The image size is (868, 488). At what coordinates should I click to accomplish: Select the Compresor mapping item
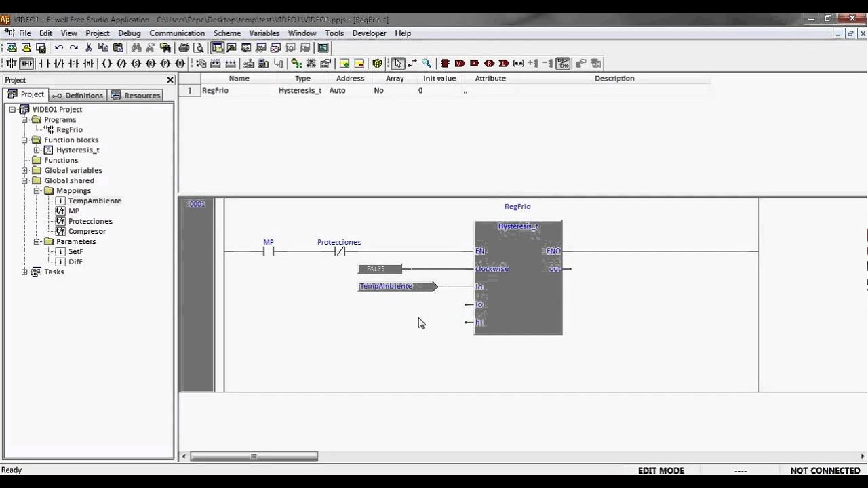tap(87, 231)
